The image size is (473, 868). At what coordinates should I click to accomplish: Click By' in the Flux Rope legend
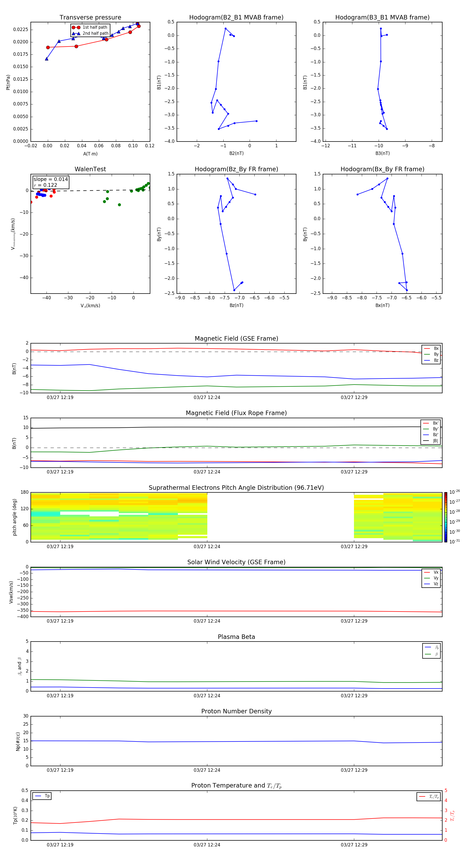pos(436,429)
